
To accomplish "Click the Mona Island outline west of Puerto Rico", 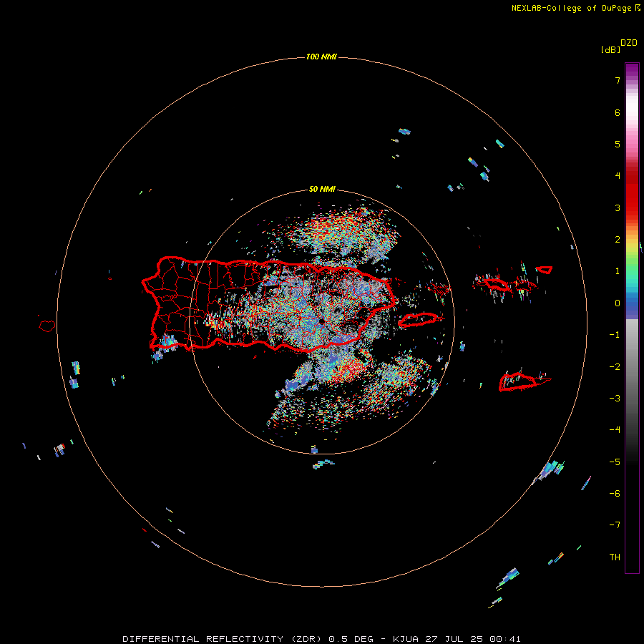I will pyautogui.click(x=47, y=326).
